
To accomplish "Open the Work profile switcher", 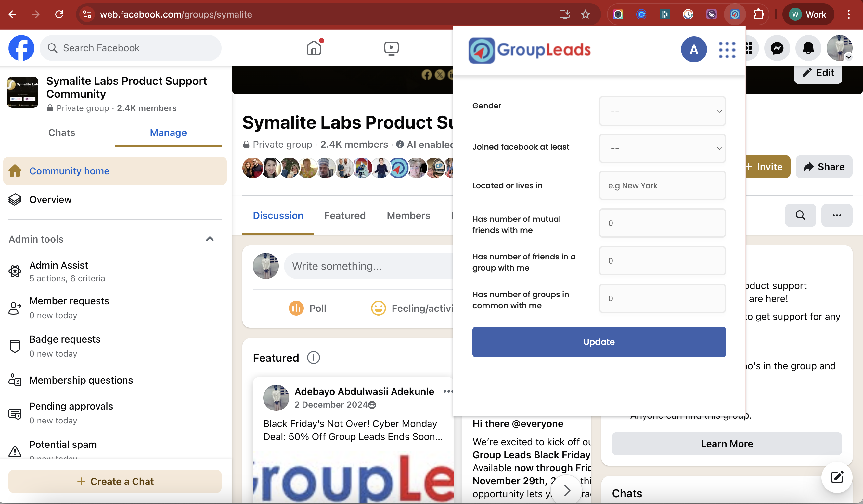I will [x=808, y=14].
